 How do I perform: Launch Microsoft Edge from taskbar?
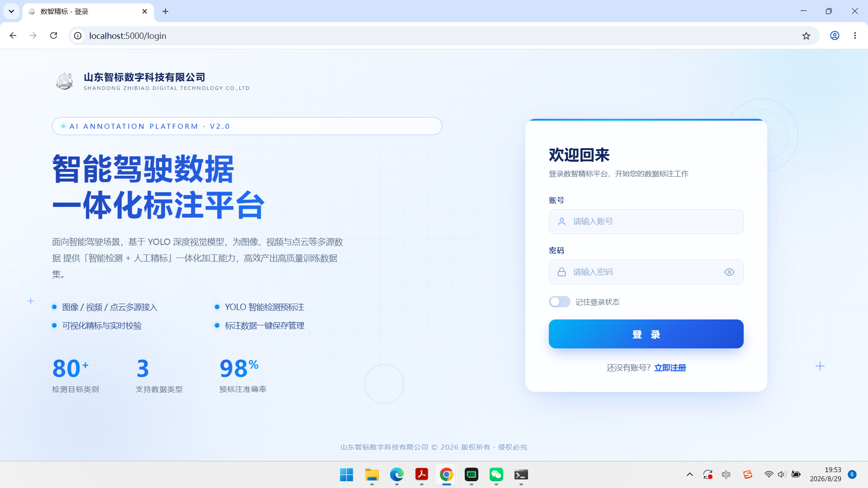[x=396, y=474]
